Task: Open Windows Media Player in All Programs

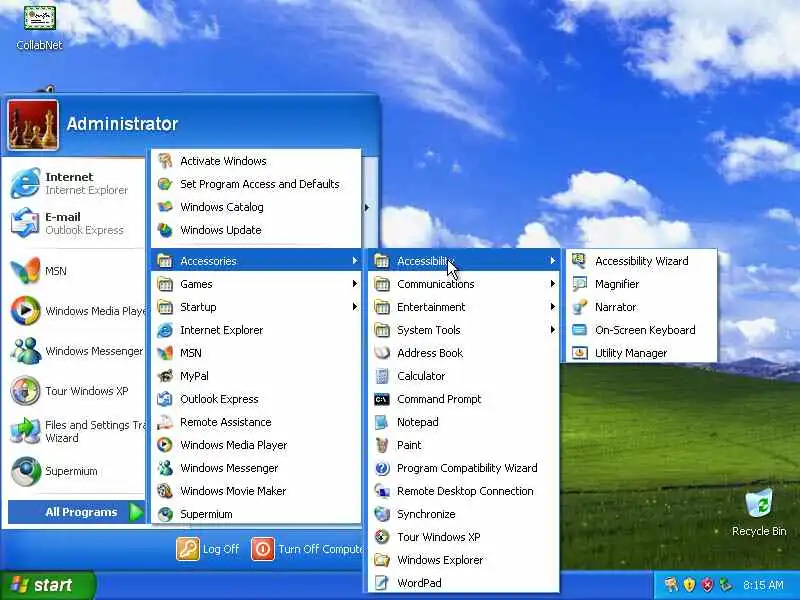Action: point(256,445)
